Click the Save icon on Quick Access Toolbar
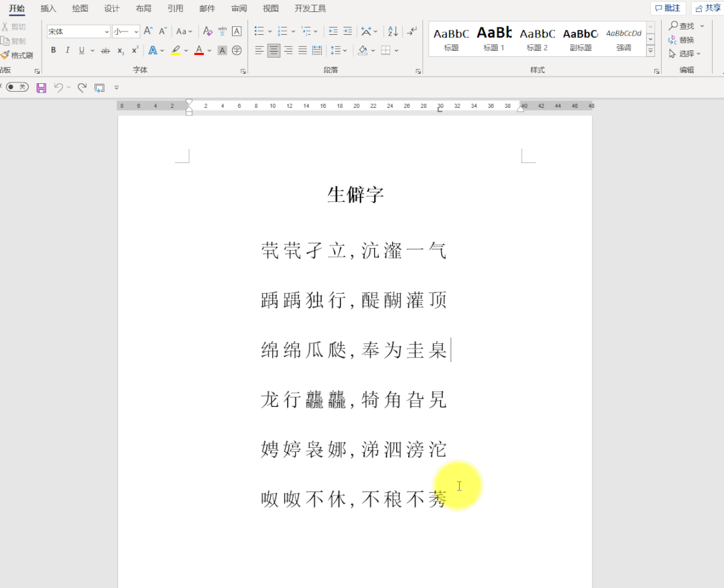Image resolution: width=724 pixels, height=588 pixels. [41, 86]
